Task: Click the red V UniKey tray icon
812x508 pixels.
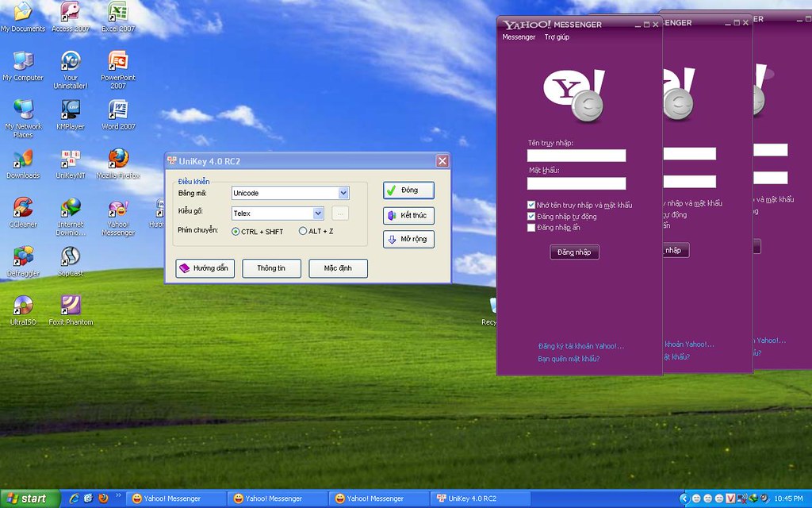Action: click(730, 498)
